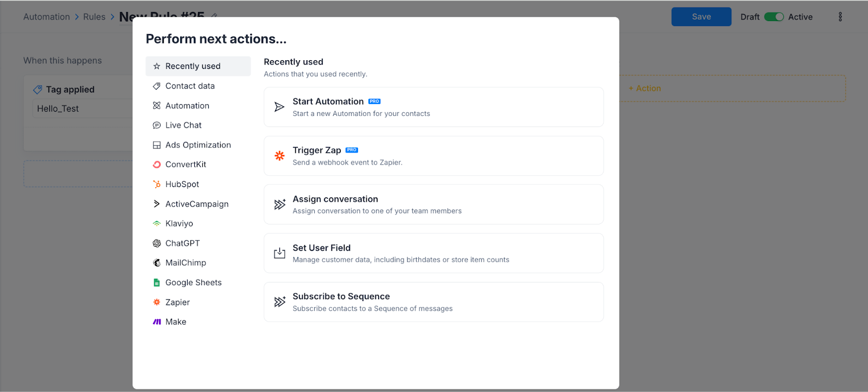The image size is (868, 392).
Task: Switch to the Live Chat category
Action: [183, 125]
